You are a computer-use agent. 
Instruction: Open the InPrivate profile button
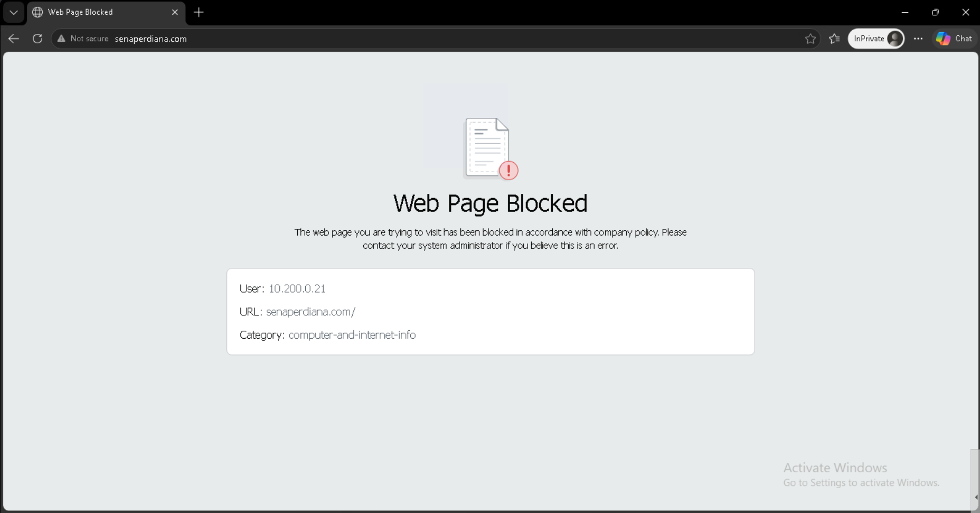pos(876,39)
